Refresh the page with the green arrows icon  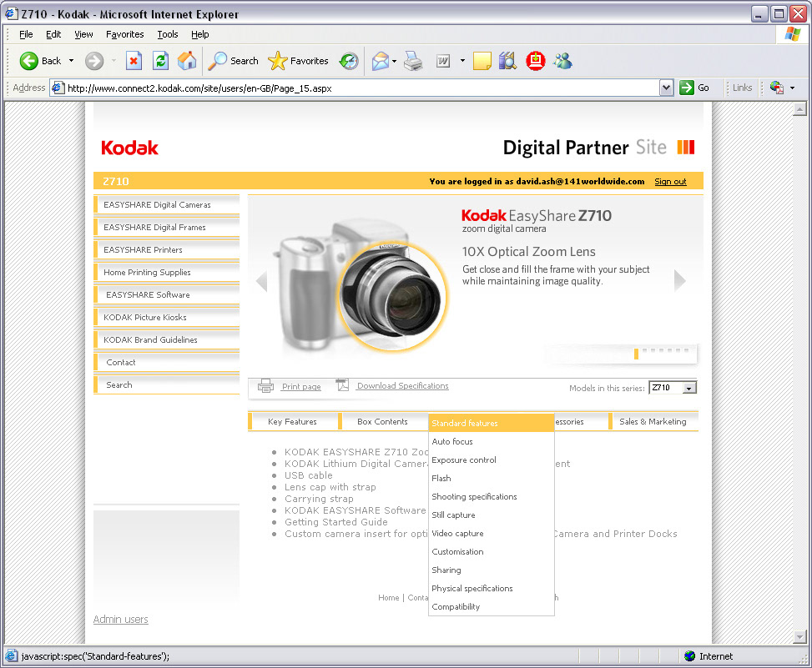[160, 61]
